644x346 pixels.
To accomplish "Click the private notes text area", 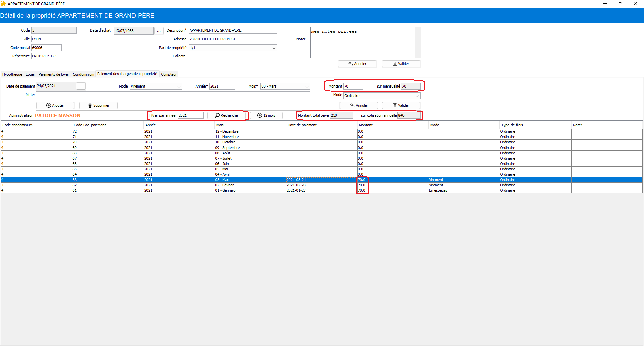I will [363, 43].
